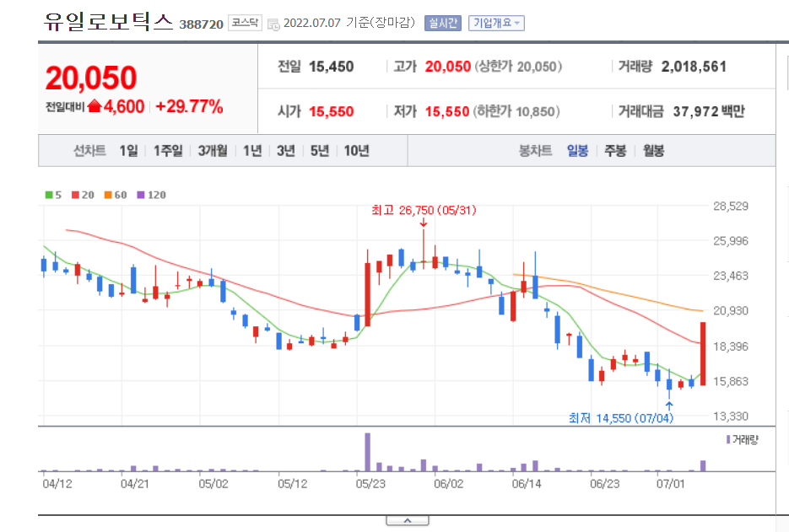Open the 기업개요 dropdown
The height and width of the screenshot is (532, 789).
point(496,23)
